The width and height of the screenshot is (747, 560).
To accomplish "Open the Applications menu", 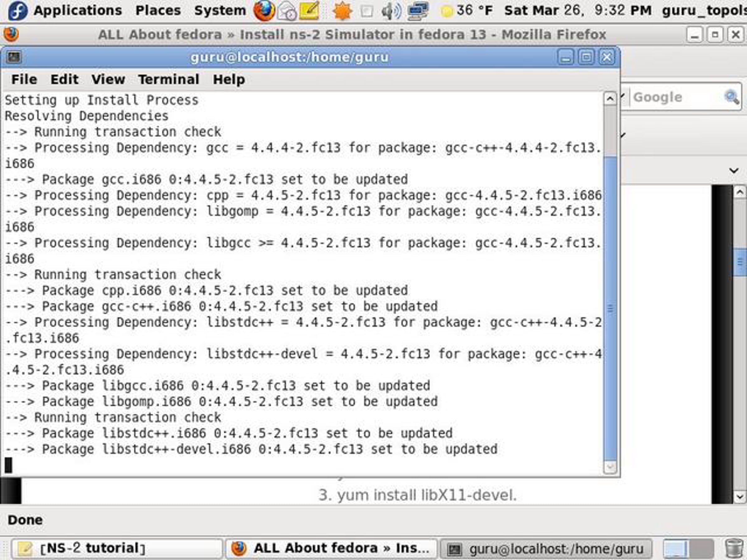I will click(x=78, y=11).
